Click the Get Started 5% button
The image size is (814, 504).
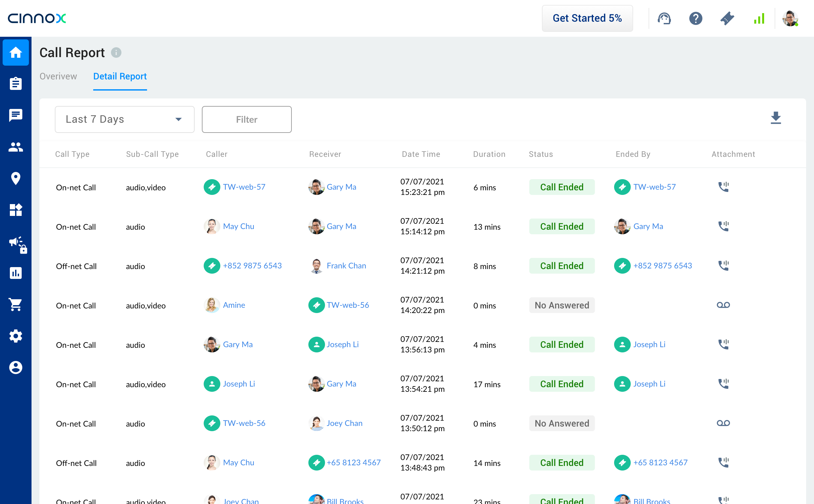[x=587, y=18]
